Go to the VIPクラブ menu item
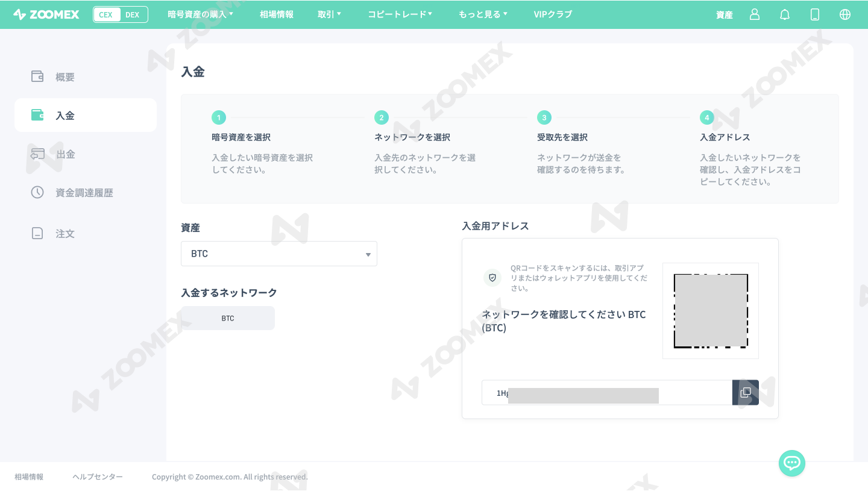 (x=553, y=14)
